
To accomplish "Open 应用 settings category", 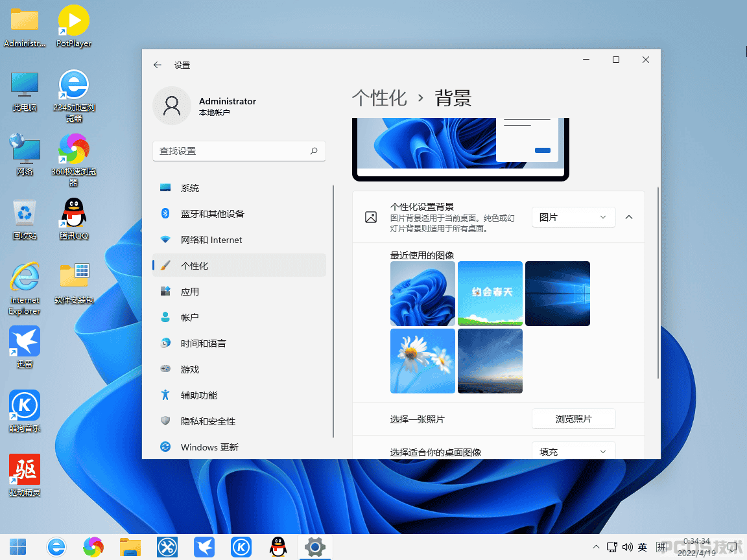I will [x=239, y=292].
